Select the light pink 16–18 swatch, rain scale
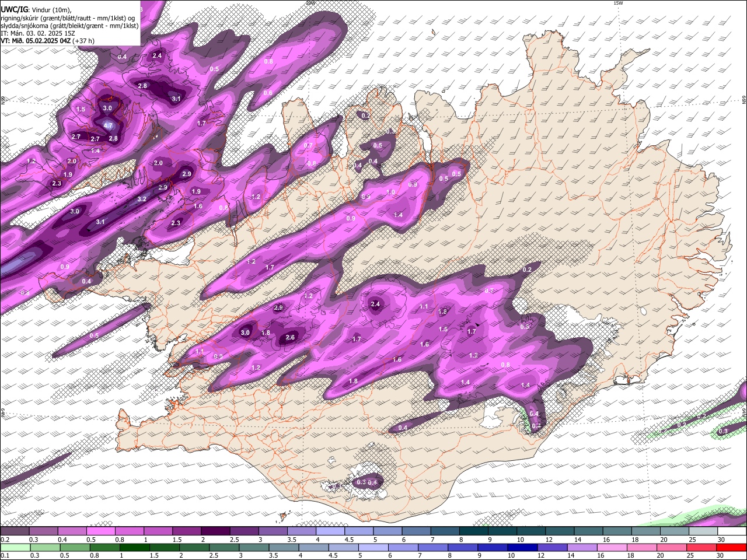The image size is (747, 560). [x=612, y=548]
